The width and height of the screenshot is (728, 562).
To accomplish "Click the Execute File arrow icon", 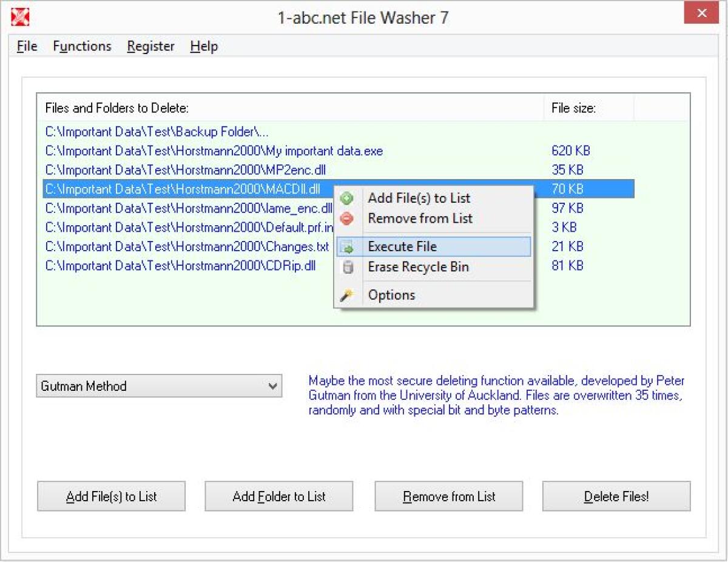I will click(346, 246).
